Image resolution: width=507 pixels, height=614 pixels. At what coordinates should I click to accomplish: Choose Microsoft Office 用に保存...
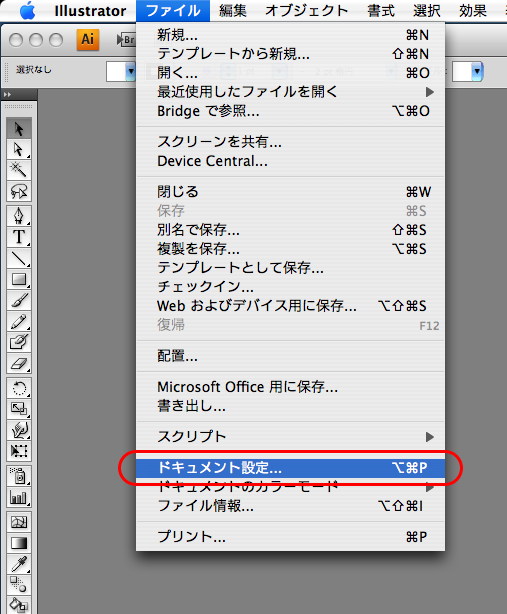tap(290, 387)
